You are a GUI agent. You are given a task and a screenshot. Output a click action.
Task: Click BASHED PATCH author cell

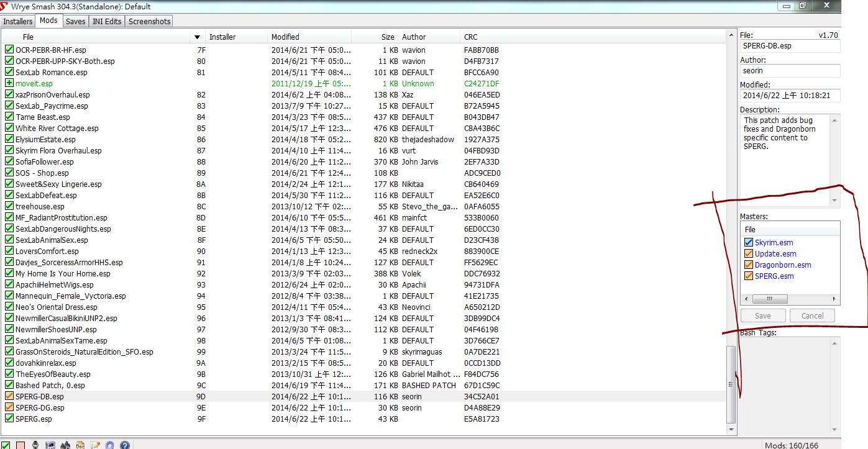point(429,385)
